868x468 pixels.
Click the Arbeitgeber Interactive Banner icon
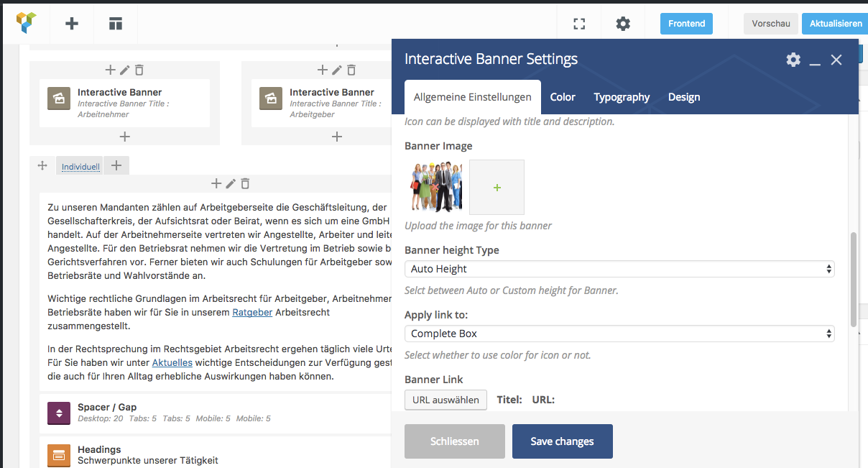(x=270, y=98)
